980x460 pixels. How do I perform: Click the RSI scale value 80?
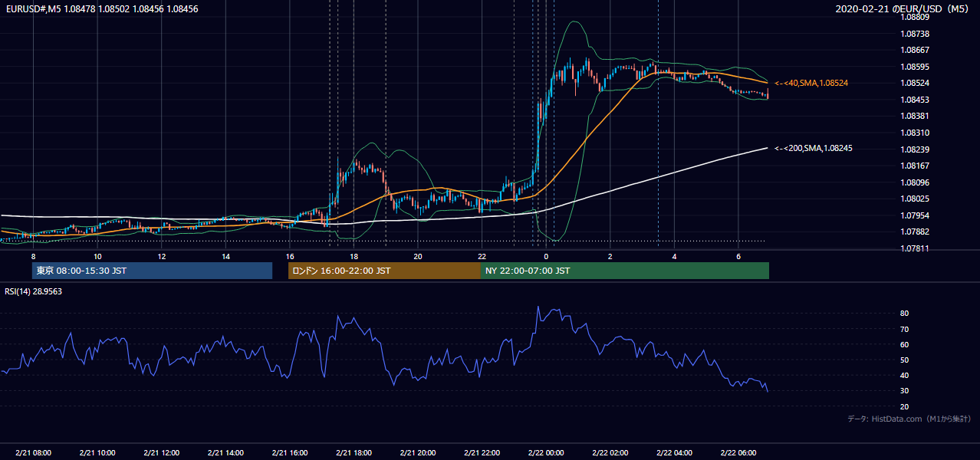905,314
